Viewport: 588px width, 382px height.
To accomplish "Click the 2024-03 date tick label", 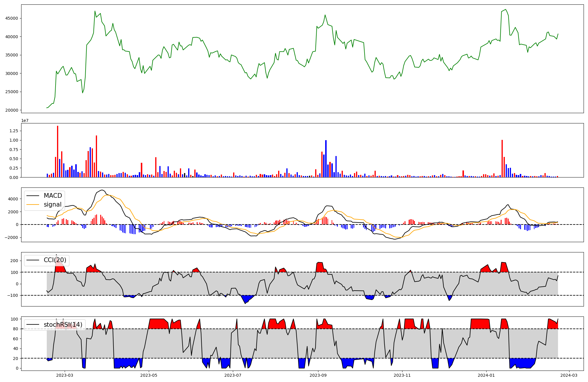I will coord(569,375).
